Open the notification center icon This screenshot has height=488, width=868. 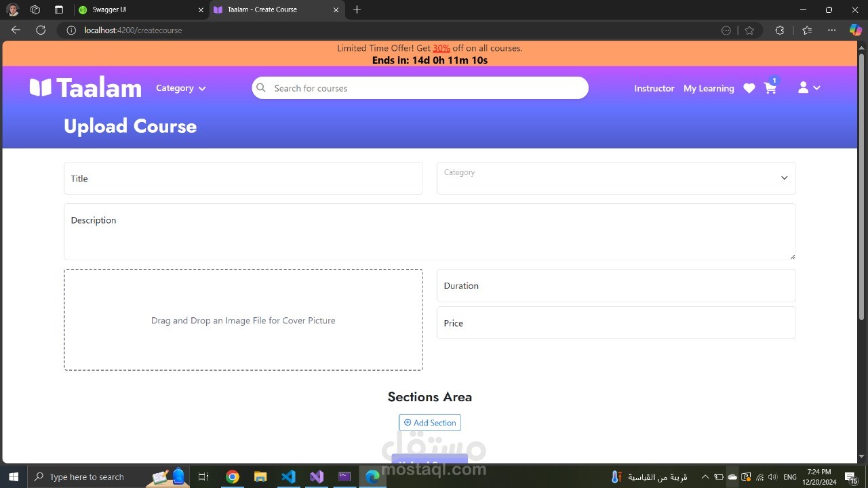(853, 477)
